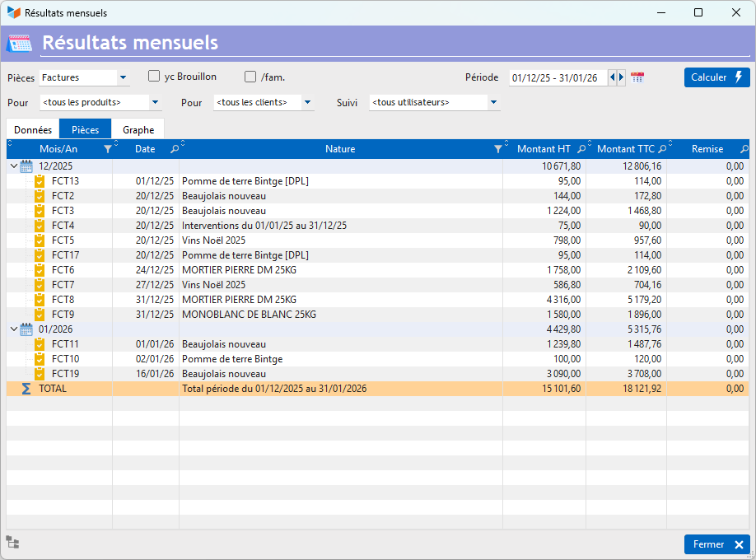Click the Calculer button

click(716, 77)
